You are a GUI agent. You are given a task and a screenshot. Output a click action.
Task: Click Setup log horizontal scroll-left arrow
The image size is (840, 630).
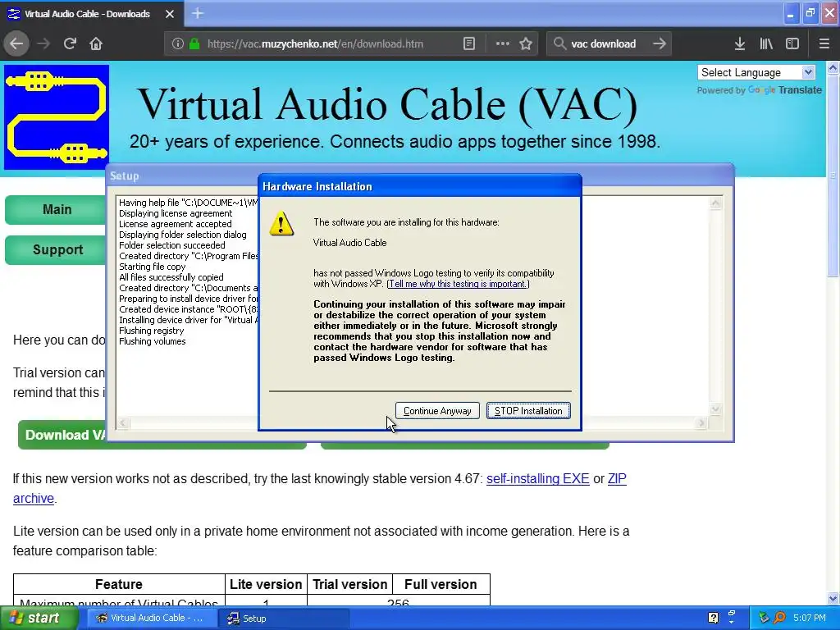[x=123, y=423]
